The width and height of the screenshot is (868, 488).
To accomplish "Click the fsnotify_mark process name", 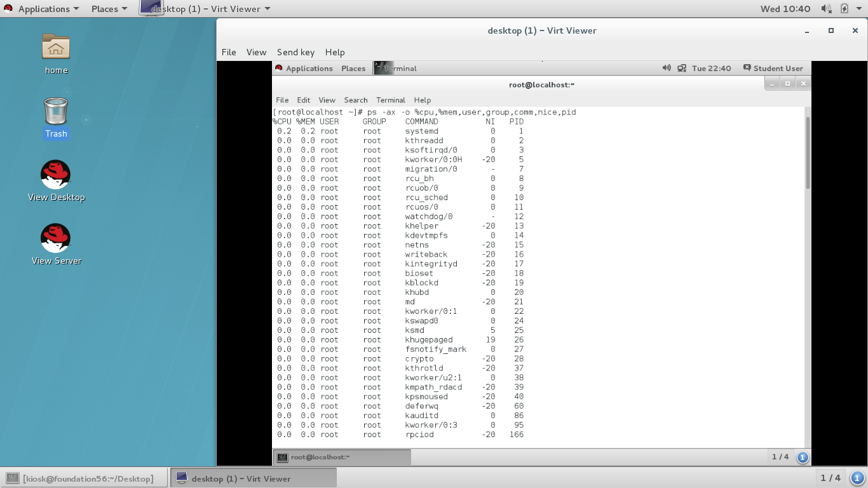I will click(x=436, y=349).
